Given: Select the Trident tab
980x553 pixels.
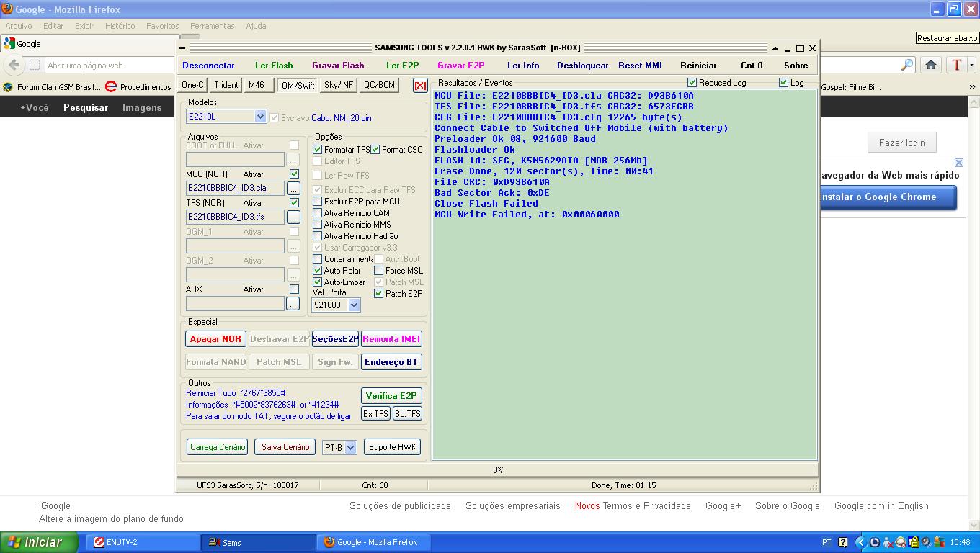Looking at the screenshot, I should (x=226, y=85).
